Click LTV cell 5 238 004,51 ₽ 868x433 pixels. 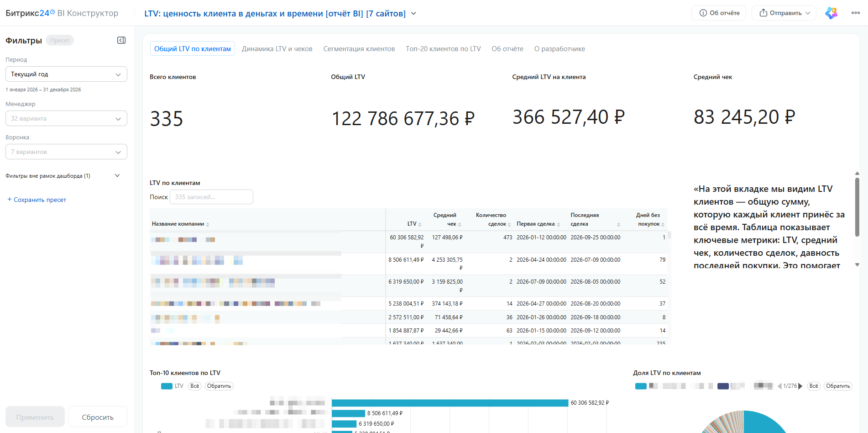(x=406, y=304)
